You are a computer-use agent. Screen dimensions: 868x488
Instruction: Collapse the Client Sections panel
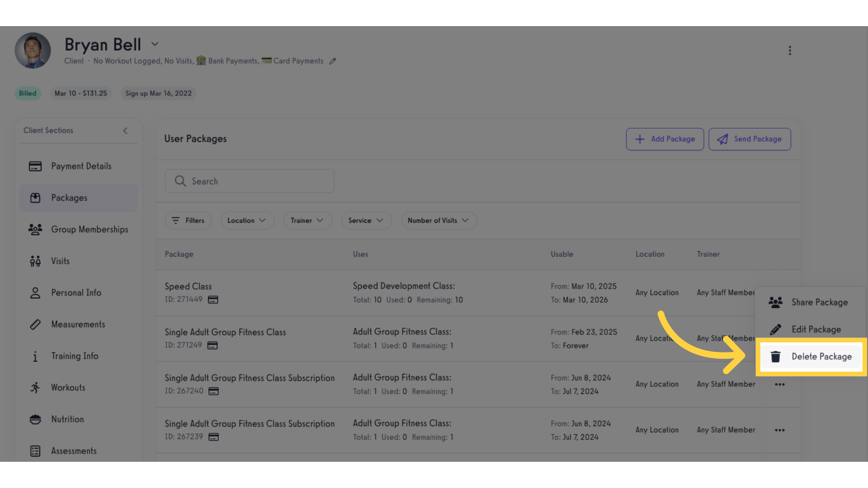tap(125, 131)
